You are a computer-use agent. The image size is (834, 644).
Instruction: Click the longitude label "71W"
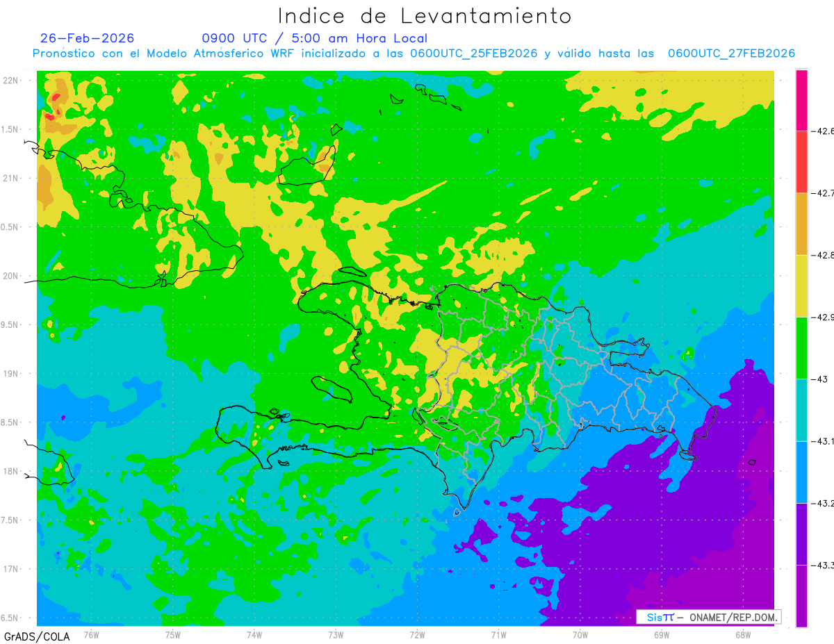point(498,634)
